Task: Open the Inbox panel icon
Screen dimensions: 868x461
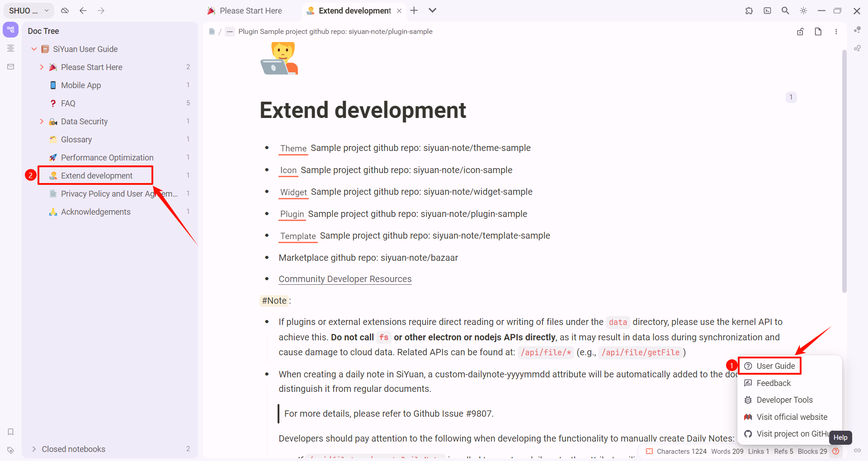Action: (10, 66)
